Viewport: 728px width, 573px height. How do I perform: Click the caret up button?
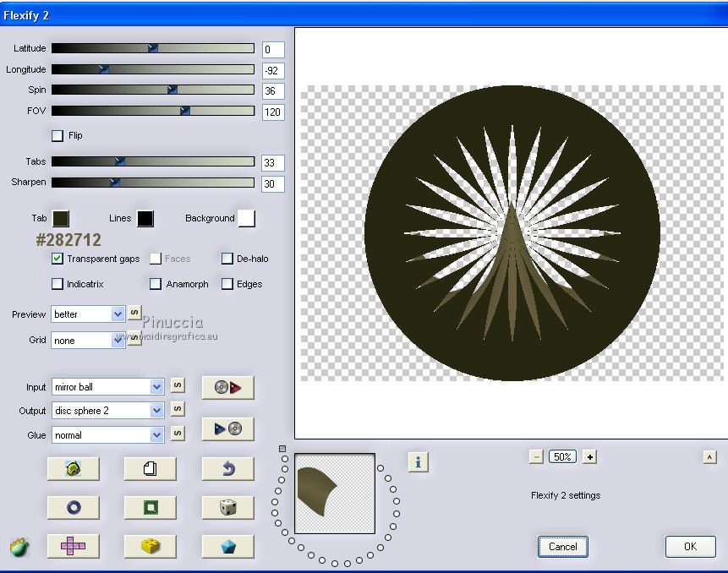[x=710, y=457]
